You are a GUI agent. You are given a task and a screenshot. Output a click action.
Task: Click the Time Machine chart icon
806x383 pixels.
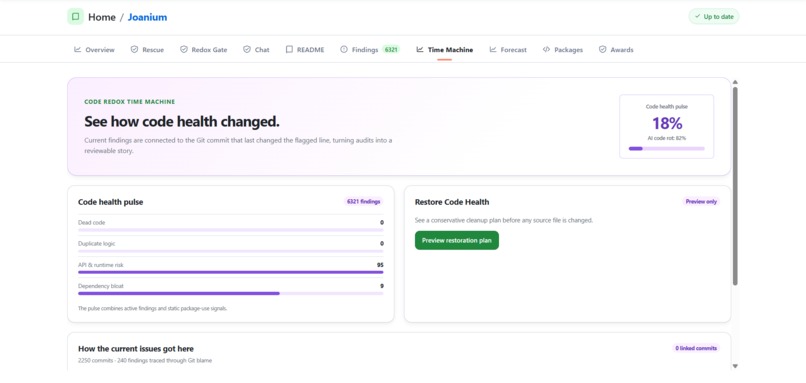[x=420, y=49]
